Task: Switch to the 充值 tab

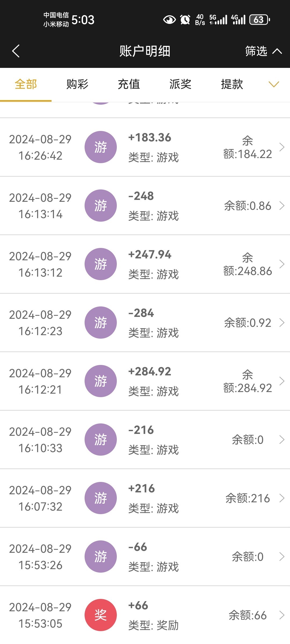Action: (129, 84)
